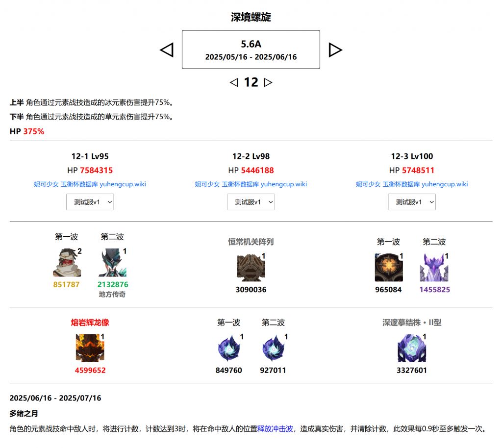Open the 测试服v1 dropdown under 12-1

(x=90, y=202)
